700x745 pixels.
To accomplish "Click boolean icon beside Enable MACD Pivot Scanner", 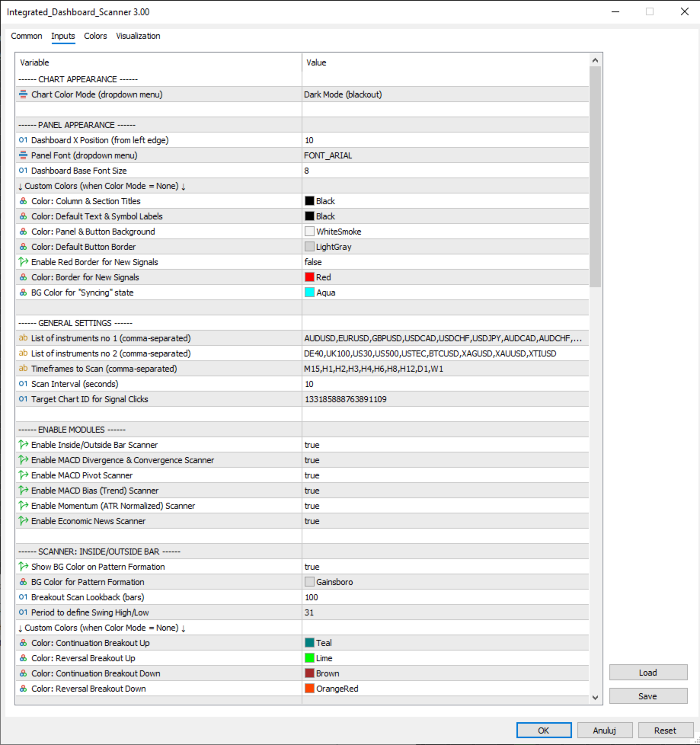I will pos(23,475).
